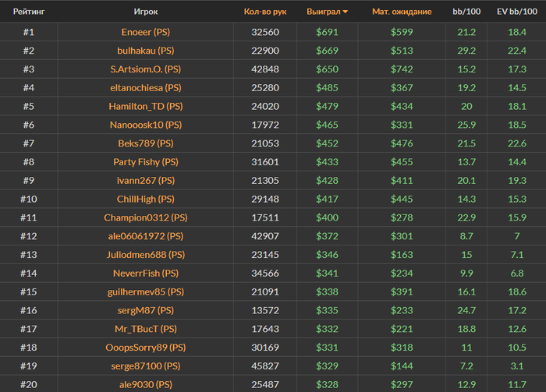Image resolution: width=546 pixels, height=392 pixels.
Task: Select OoopsSorry89 (PS) player name
Action: tap(146, 348)
